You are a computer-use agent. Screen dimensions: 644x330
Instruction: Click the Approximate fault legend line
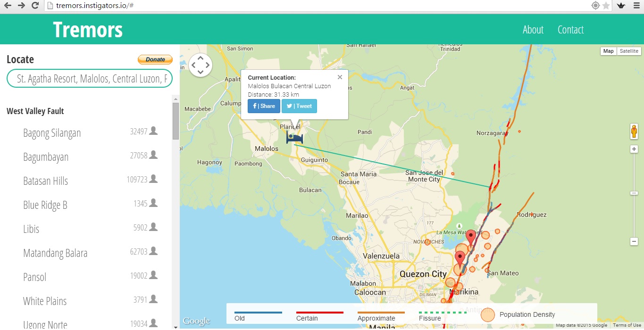(381, 312)
